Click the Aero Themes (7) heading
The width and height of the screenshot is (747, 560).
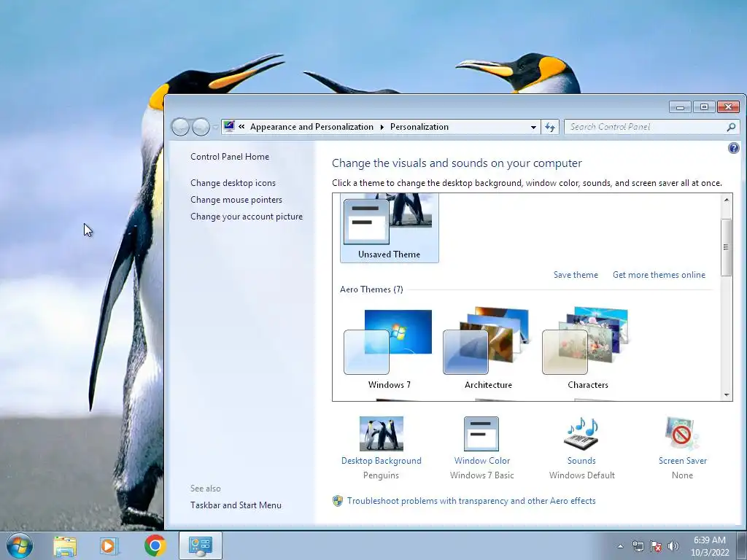click(x=371, y=289)
